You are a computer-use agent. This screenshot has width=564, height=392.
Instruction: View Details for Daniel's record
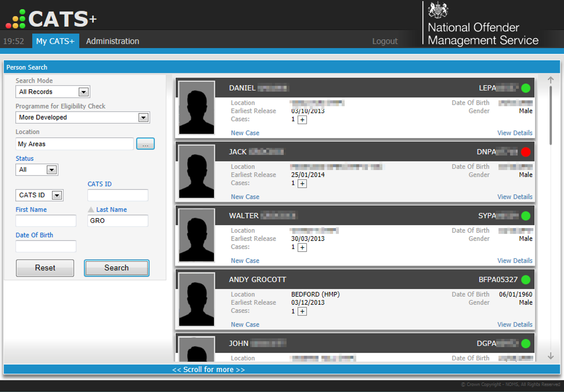coord(515,133)
